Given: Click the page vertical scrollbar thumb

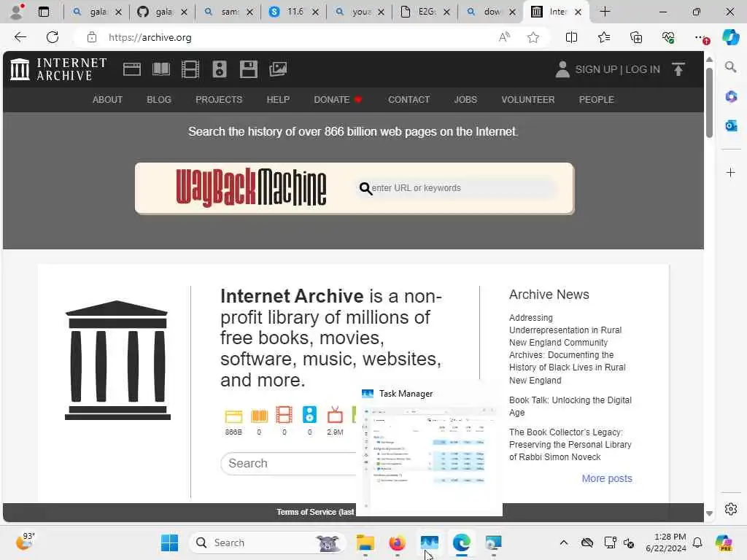Looking at the screenshot, I should [x=709, y=103].
